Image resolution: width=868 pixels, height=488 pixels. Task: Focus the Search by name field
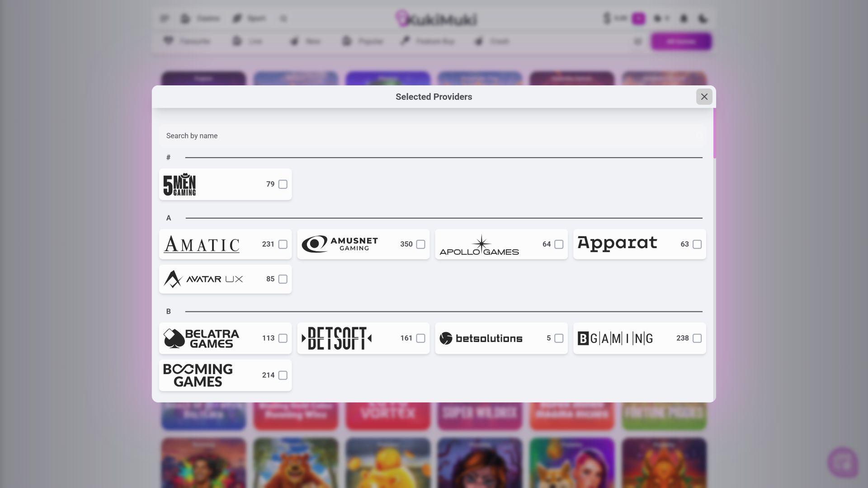[432, 136]
